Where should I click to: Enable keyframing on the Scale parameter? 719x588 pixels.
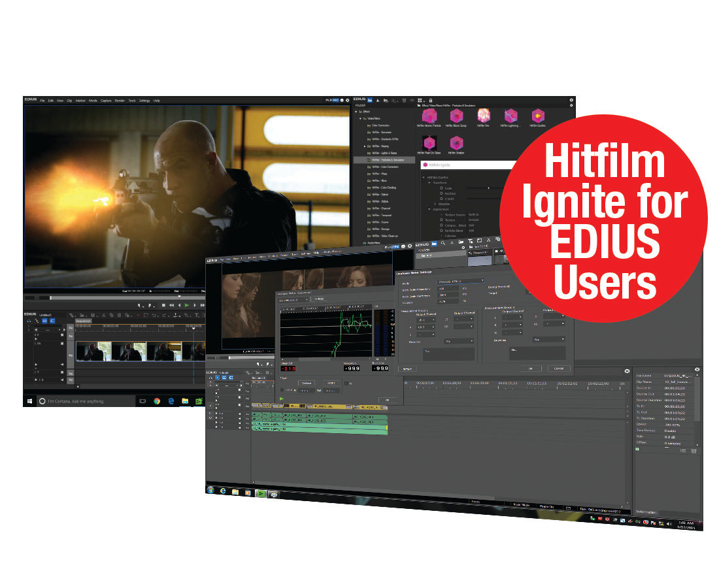click(x=441, y=188)
